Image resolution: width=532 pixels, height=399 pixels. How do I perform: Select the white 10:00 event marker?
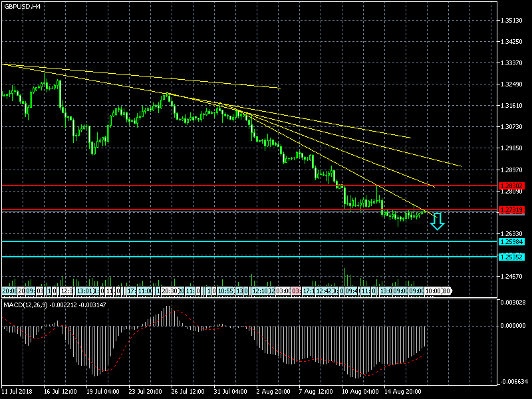433,291
